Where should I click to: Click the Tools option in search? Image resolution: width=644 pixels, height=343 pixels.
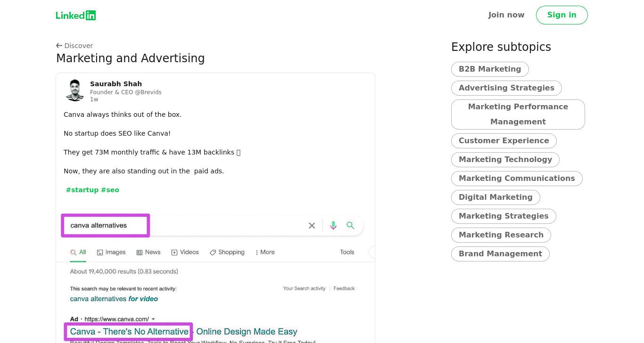point(347,253)
